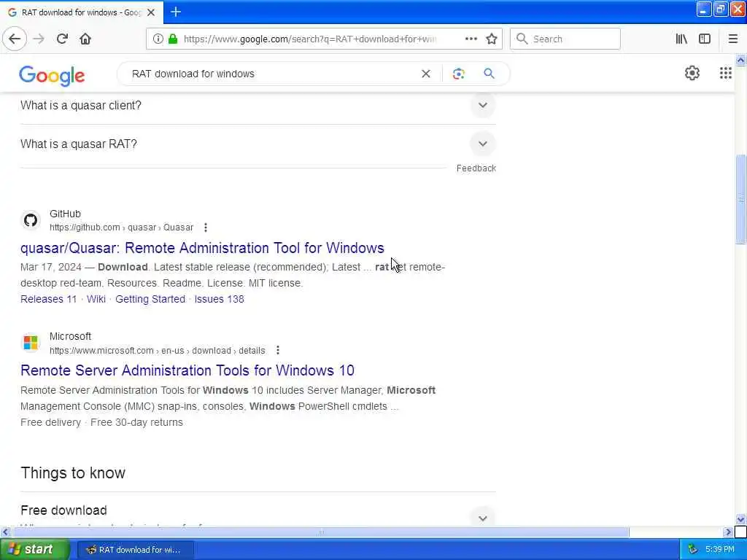Bookmark this page with the star

(x=492, y=39)
